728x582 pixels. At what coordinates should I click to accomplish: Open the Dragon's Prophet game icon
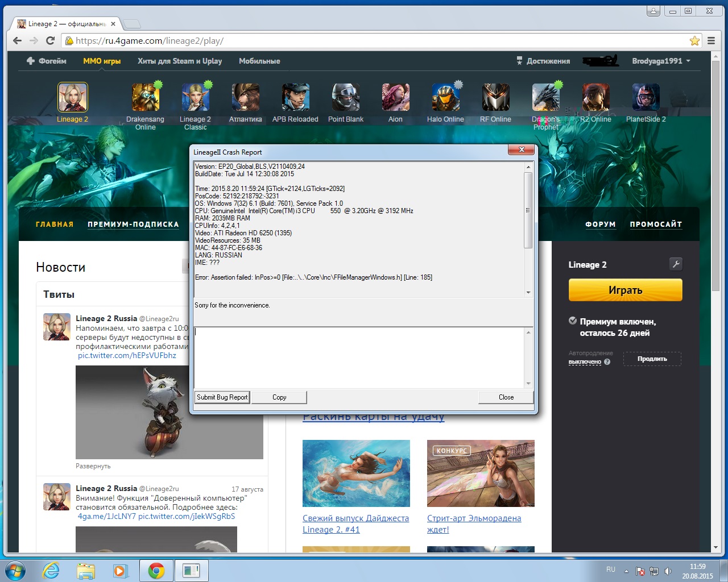[546, 97]
